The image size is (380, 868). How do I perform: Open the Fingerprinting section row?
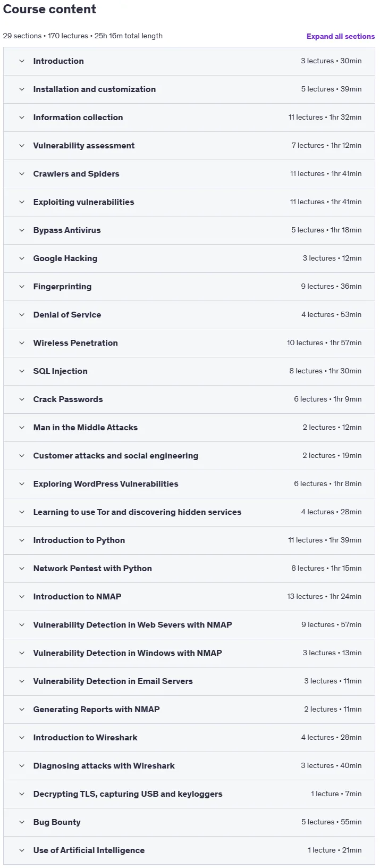coord(189,287)
